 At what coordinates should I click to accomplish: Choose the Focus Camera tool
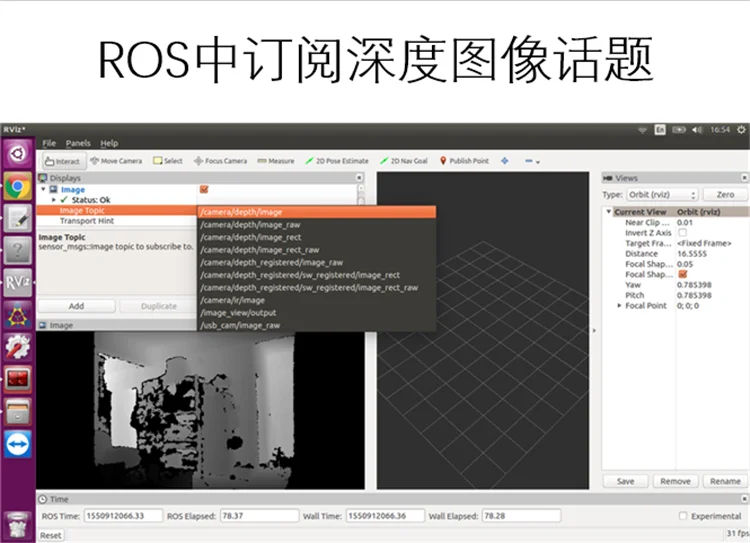(221, 161)
